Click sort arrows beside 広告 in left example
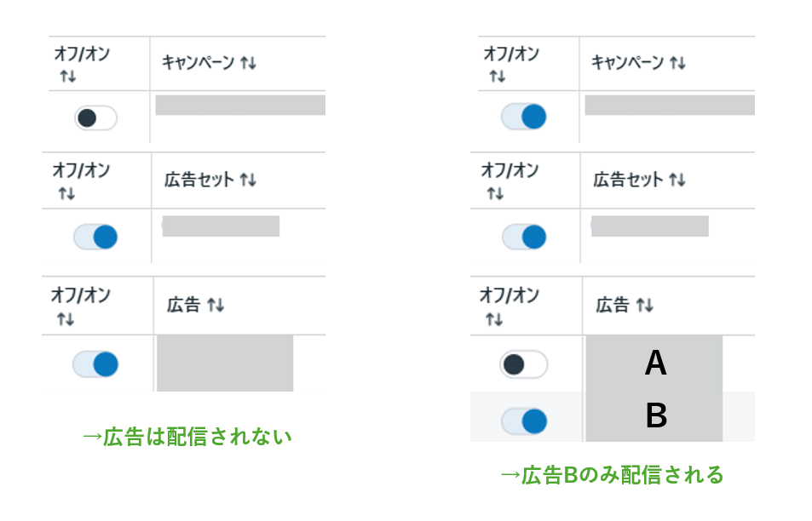The width and height of the screenshot is (812, 521). [216, 305]
